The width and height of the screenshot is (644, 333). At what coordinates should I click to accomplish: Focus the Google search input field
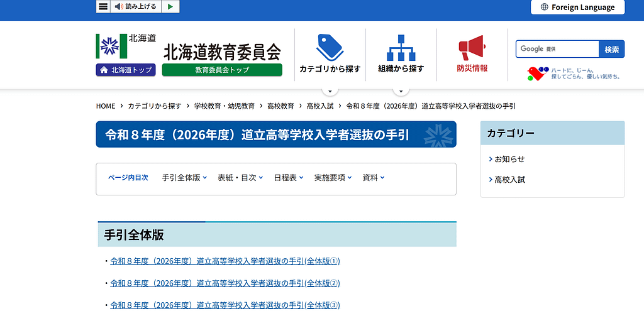pyautogui.click(x=557, y=49)
